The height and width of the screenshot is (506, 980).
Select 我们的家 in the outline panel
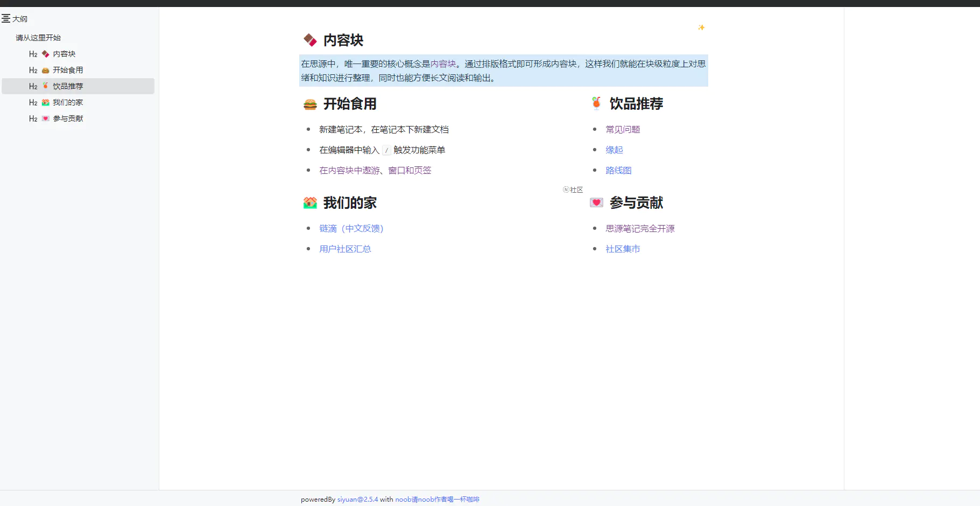point(68,102)
